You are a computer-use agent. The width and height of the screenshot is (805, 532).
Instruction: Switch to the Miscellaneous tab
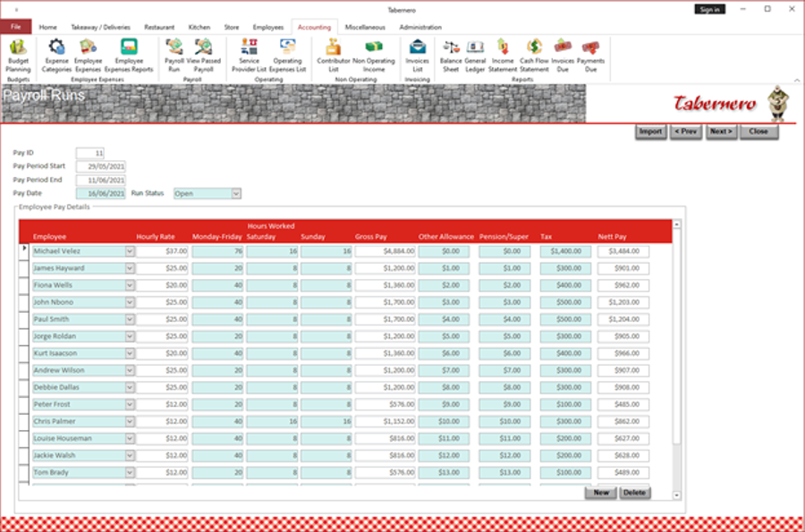click(365, 27)
